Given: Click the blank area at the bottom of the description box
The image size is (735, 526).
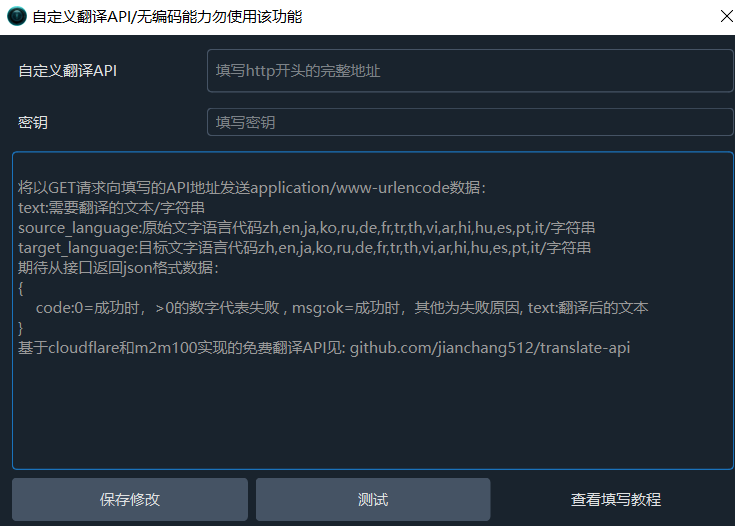Looking at the screenshot, I should (373, 420).
